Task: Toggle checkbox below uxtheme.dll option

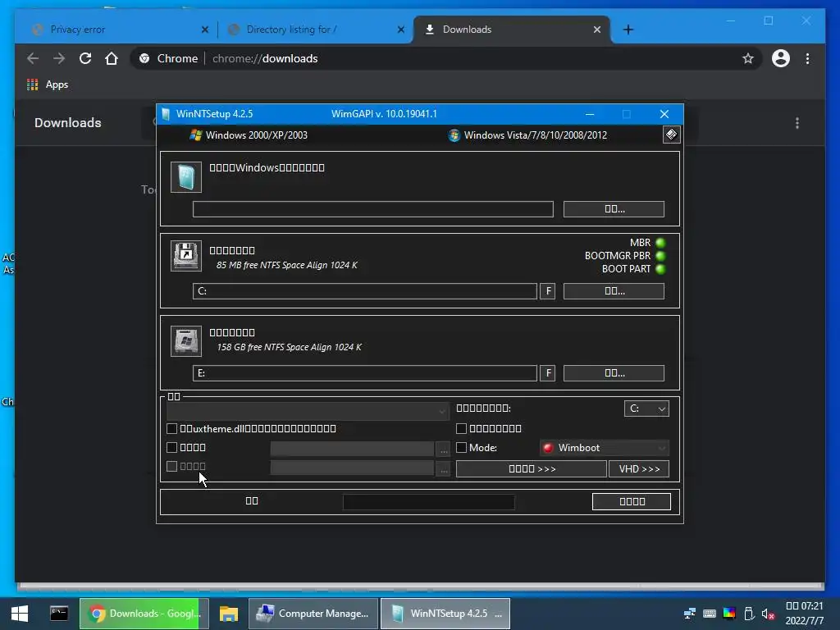Action: pos(172,447)
